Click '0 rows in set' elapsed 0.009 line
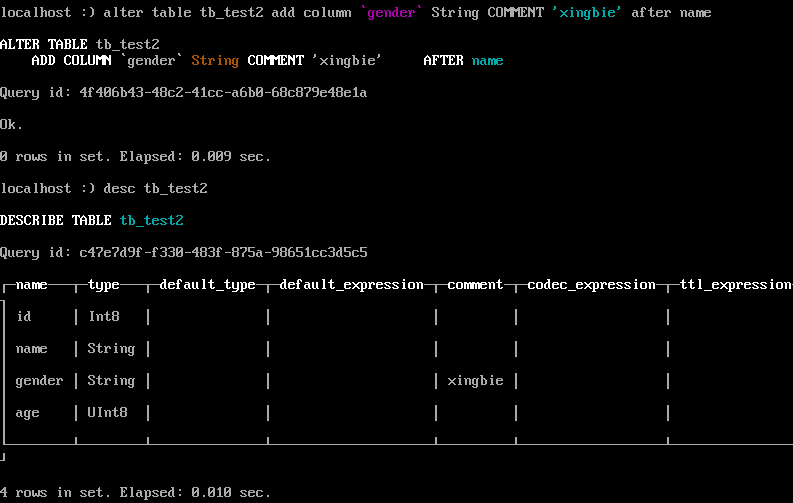This screenshot has height=503, width=793. pos(135,157)
